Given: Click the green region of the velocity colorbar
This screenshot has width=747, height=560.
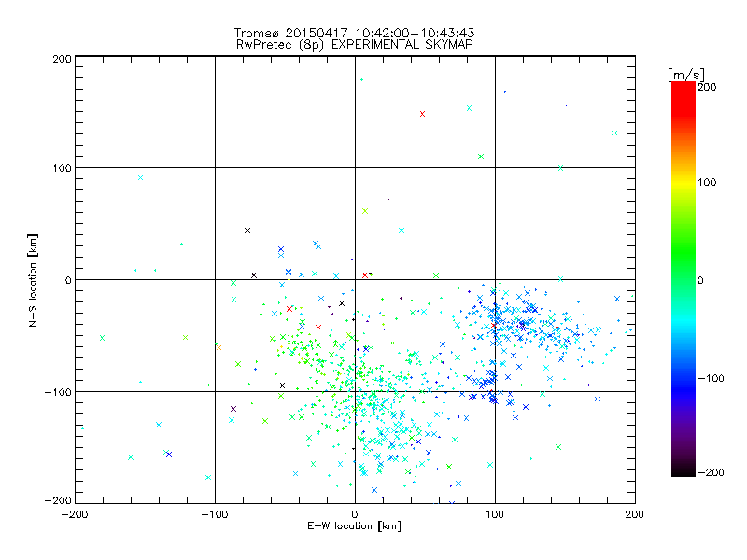Looking at the screenshot, I should tap(684, 252).
